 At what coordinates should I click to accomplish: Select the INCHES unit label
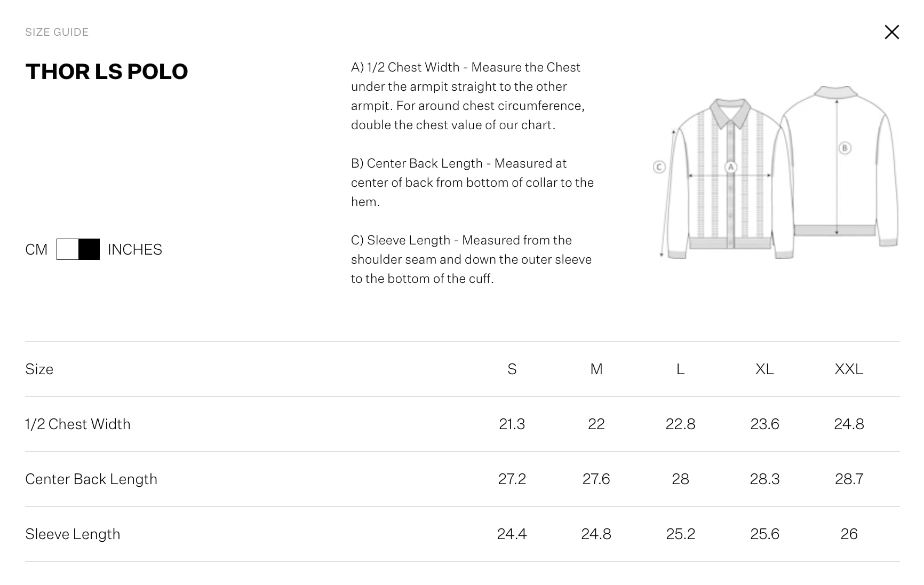[134, 249]
